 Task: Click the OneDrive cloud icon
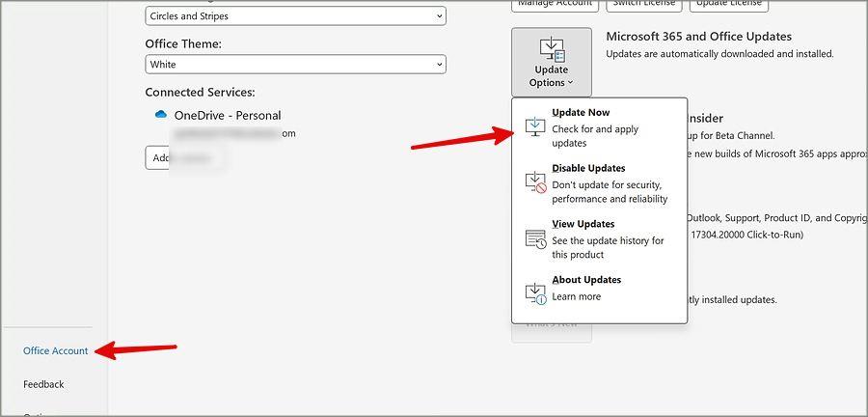tap(161, 114)
